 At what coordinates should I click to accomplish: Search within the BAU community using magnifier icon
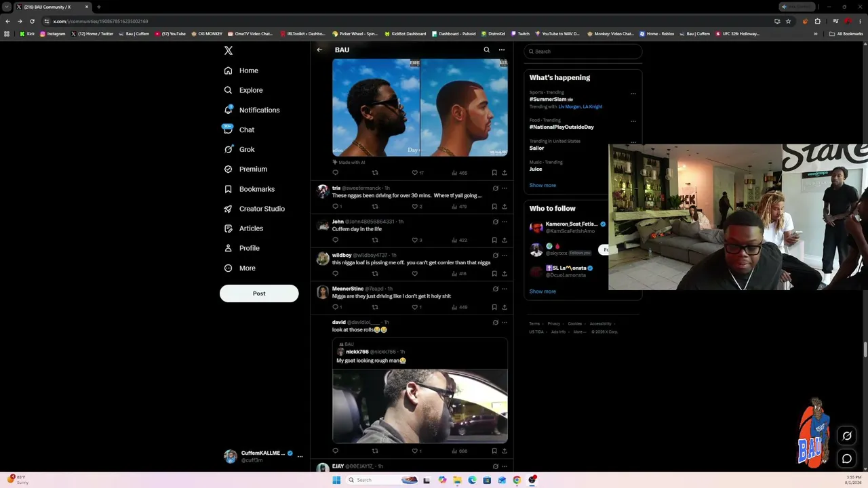(486, 49)
